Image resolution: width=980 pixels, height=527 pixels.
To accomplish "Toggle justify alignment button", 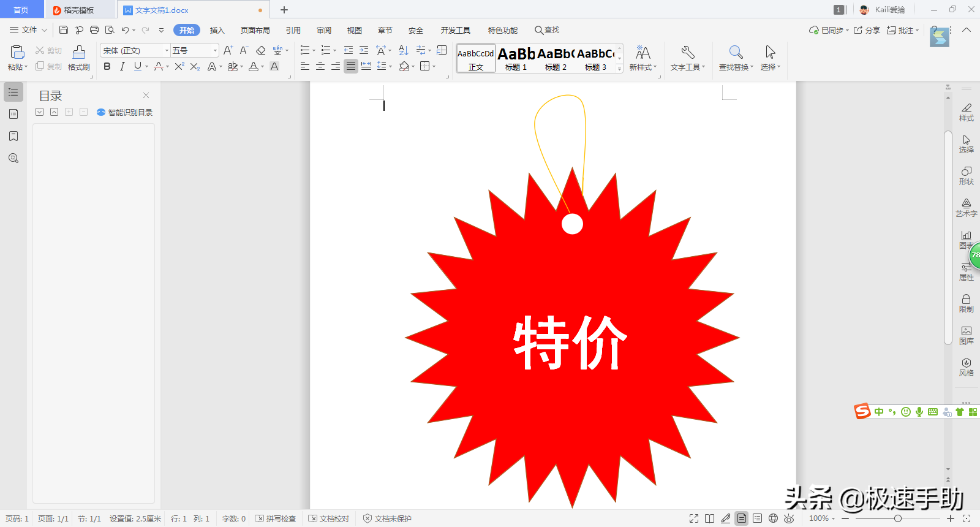I will click(350, 66).
